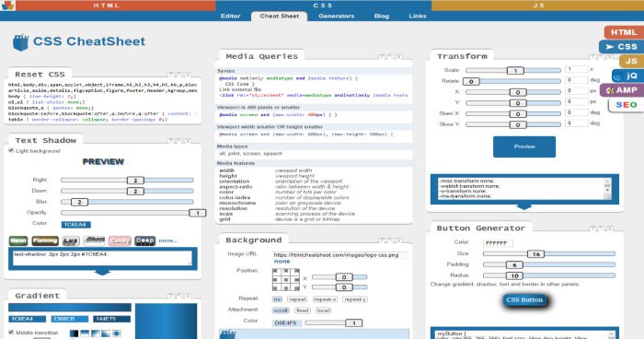This screenshot has width=644, height=339.
Task: Open the Editor tab
Action: click(x=230, y=16)
